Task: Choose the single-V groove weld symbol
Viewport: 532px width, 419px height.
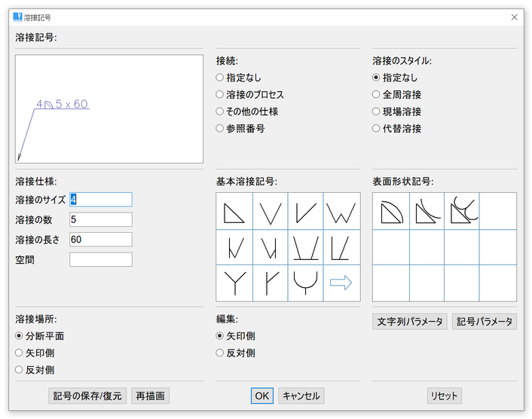Action: click(271, 212)
